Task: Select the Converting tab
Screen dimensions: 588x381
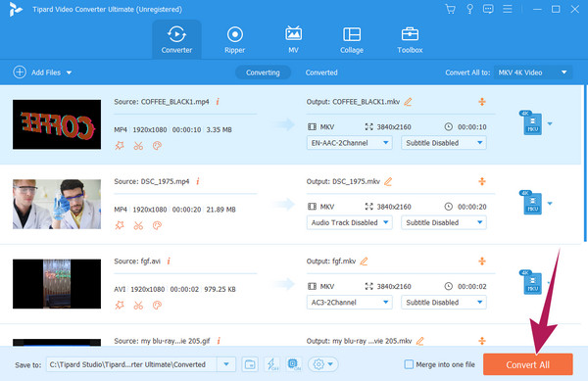Action: [263, 72]
